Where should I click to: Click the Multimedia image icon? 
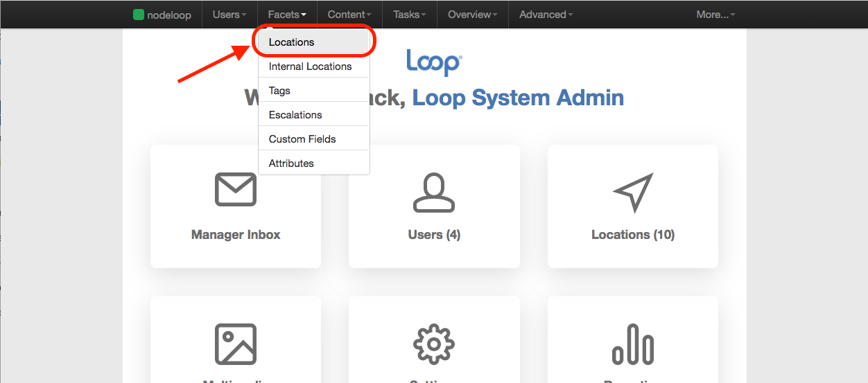(x=236, y=344)
